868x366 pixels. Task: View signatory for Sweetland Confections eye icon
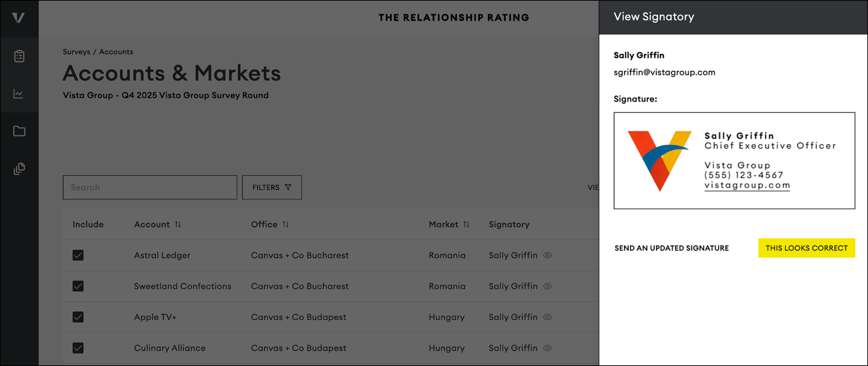click(548, 286)
